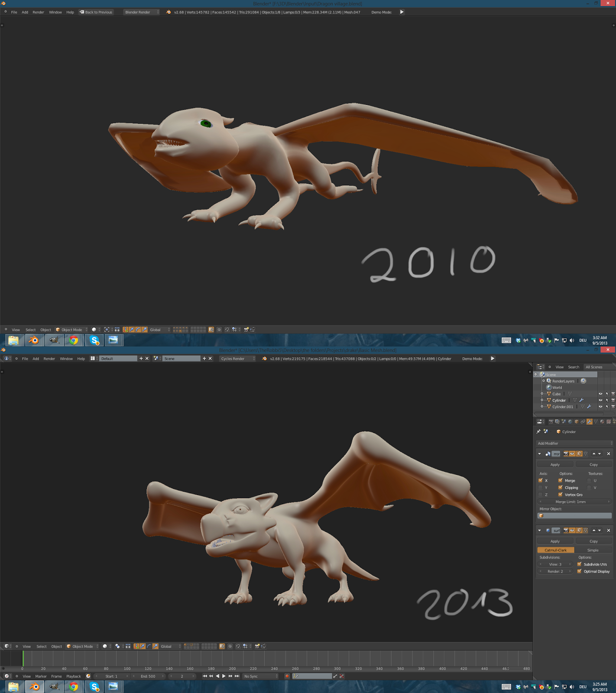Uncheck Subdivide UVs option
616x693 pixels.
(579, 564)
